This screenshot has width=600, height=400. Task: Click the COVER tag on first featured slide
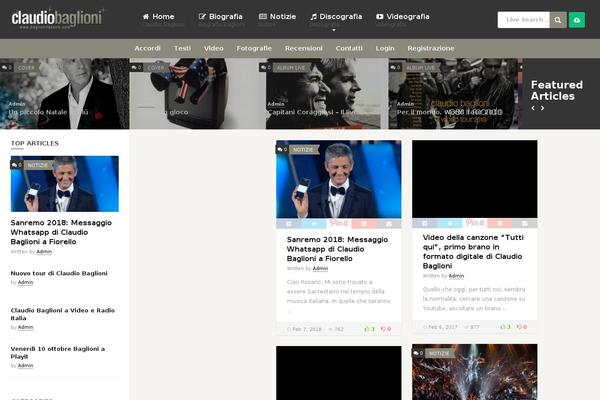[26, 68]
